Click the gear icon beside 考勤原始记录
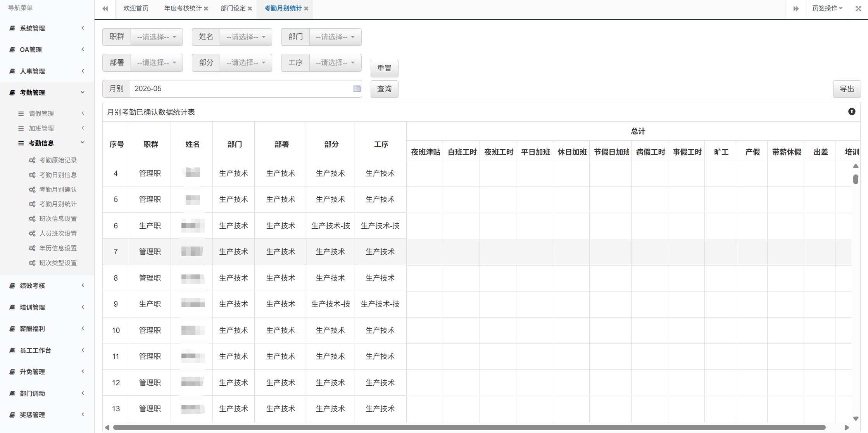This screenshot has width=868, height=433. point(32,160)
